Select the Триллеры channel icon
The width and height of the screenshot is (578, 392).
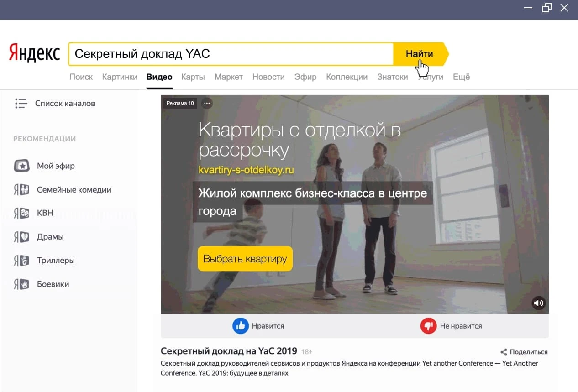(x=21, y=260)
